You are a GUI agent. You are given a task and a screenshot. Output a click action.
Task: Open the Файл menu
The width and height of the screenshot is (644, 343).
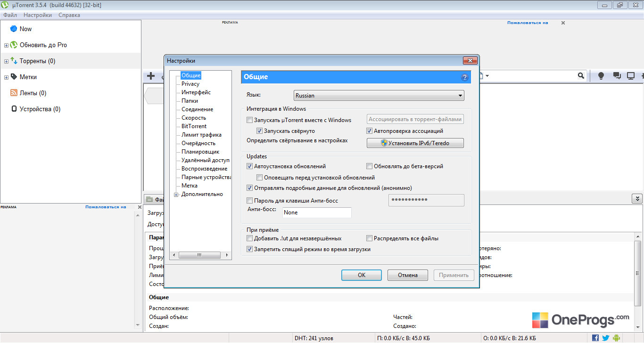click(10, 15)
